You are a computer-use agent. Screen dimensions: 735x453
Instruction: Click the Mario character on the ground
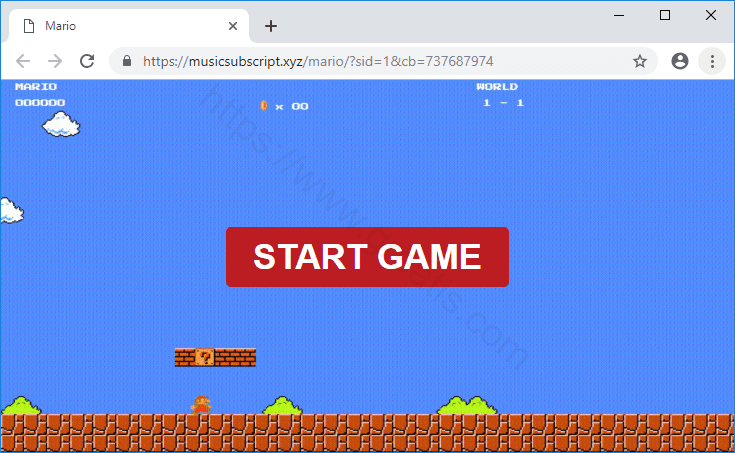click(x=201, y=404)
